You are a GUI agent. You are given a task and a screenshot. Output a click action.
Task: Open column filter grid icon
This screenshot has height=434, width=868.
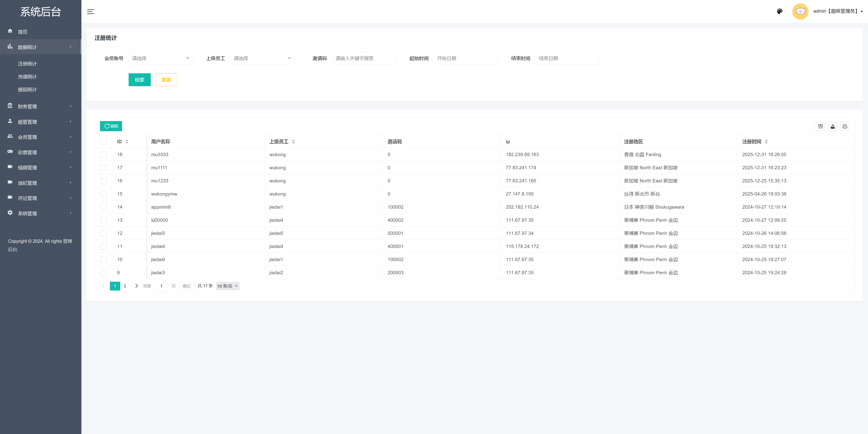[820, 126]
